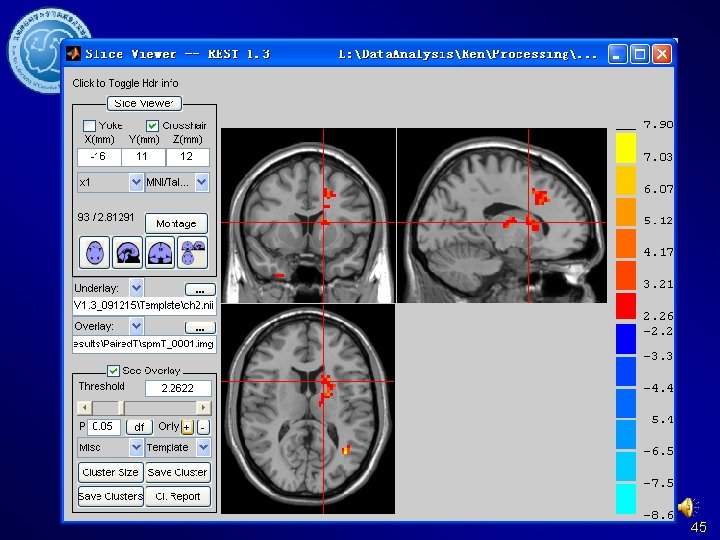The width and height of the screenshot is (720, 540).
Task: Toggle the See Overlay checkbox
Action: tap(113, 371)
